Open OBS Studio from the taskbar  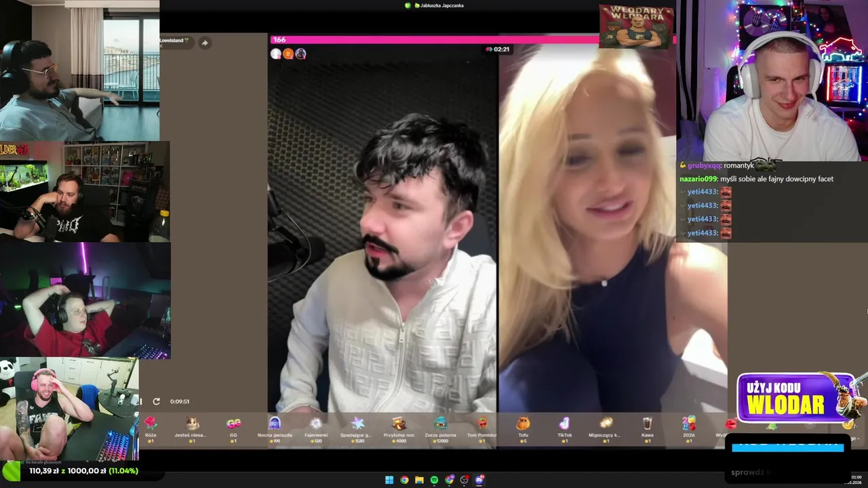coord(465,480)
